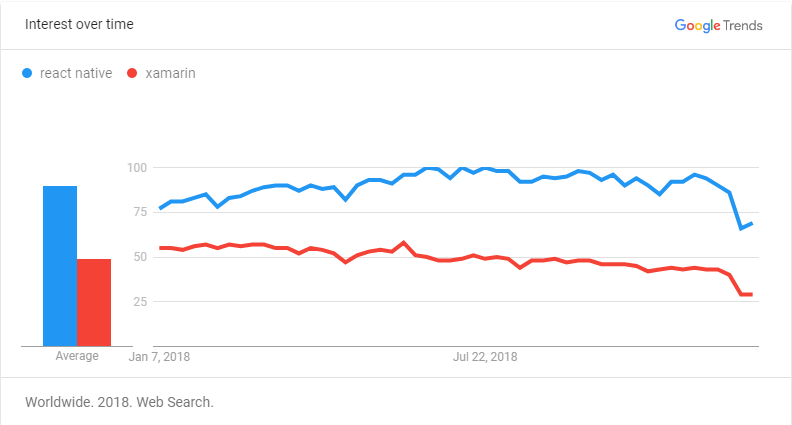Click the last point on the blue line
Screen dimensions: 792x425
pyautogui.click(x=752, y=223)
